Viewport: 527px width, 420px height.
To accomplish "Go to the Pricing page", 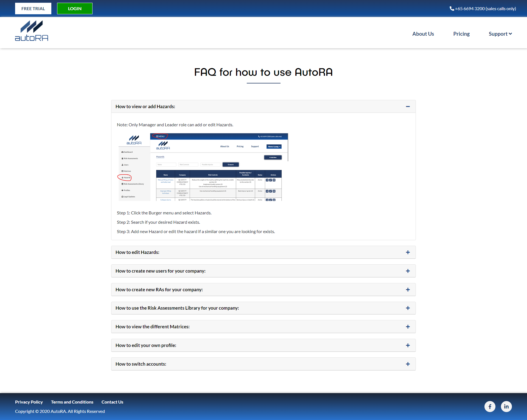I will point(461,34).
